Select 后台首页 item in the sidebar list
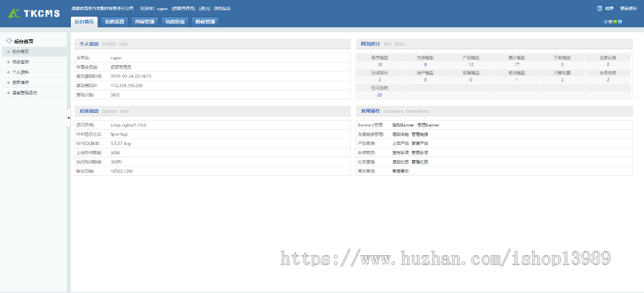 point(33,51)
